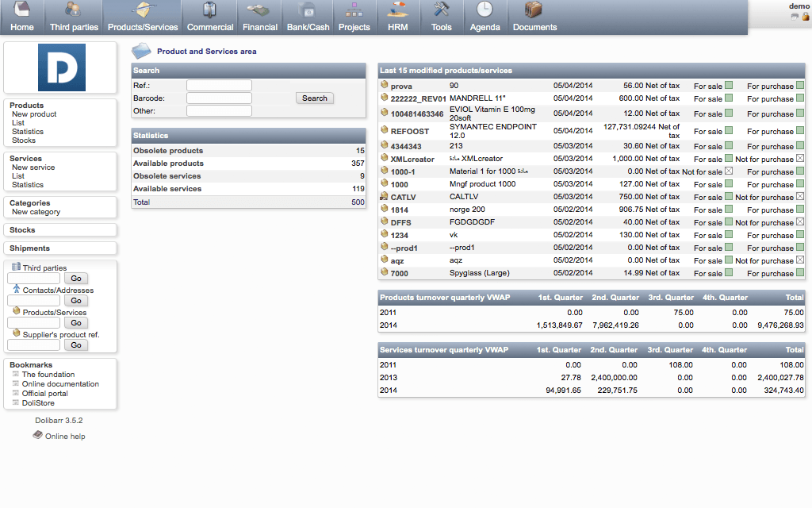
Task: Open the HRM module icon
Action: point(398,10)
